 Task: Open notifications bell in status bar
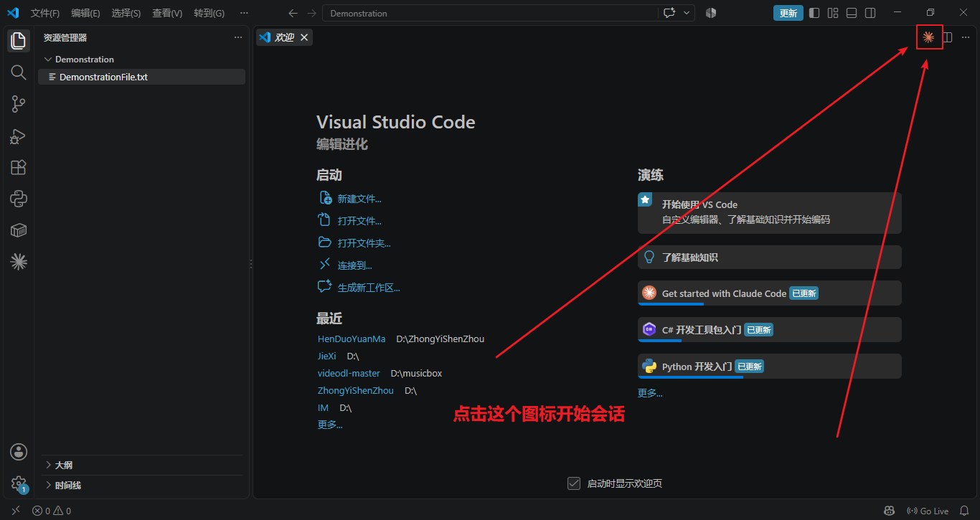point(964,511)
